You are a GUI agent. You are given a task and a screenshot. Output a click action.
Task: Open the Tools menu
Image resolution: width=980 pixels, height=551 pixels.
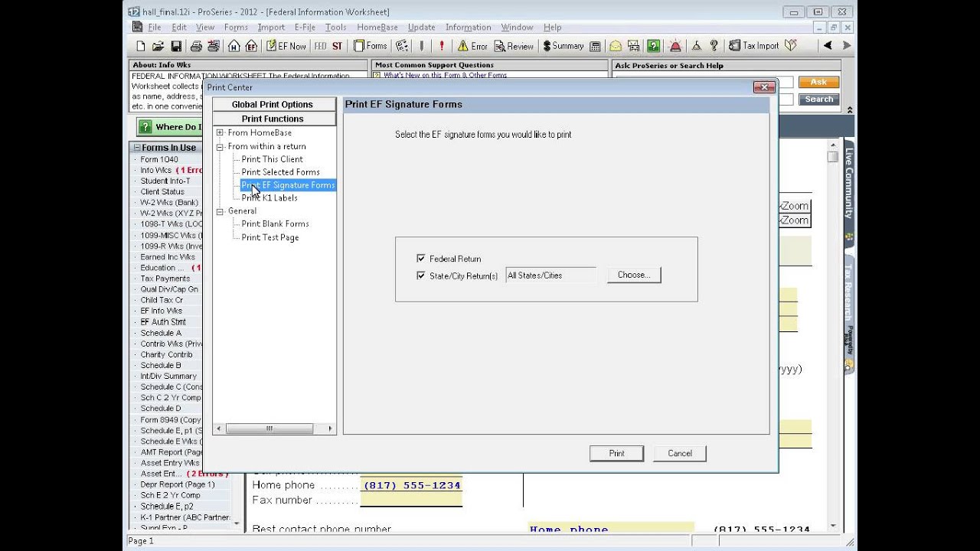coord(336,28)
